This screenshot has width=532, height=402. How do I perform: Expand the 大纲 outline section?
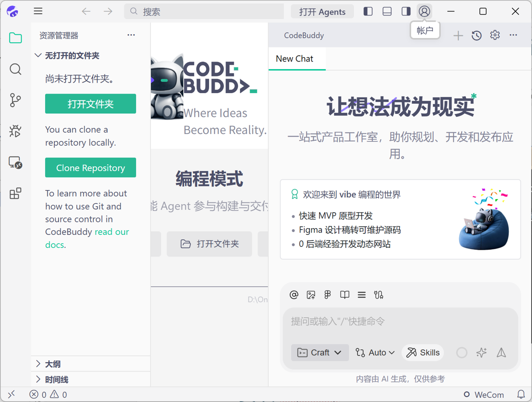point(91,364)
